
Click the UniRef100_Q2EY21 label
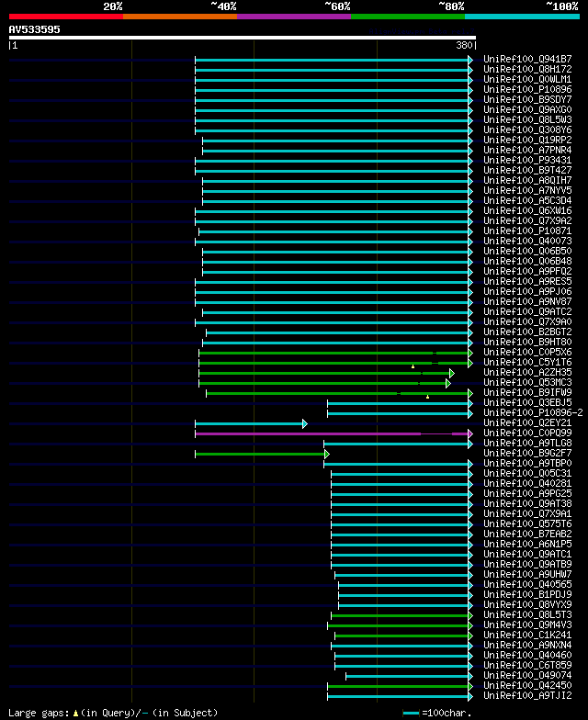pos(527,422)
